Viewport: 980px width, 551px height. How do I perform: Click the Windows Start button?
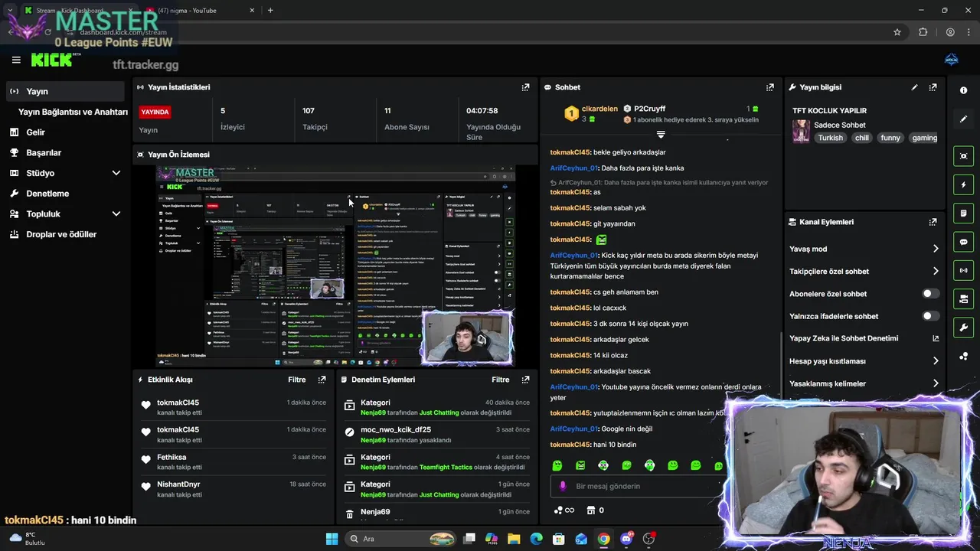[x=332, y=539]
